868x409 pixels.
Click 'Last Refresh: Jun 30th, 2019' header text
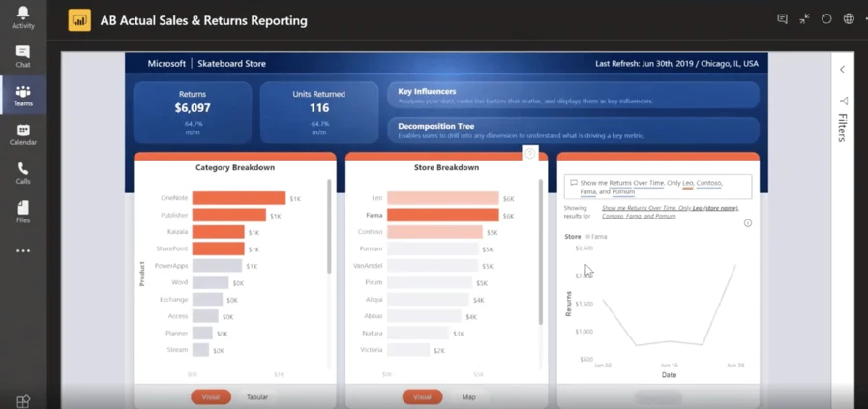pyautogui.click(x=645, y=64)
